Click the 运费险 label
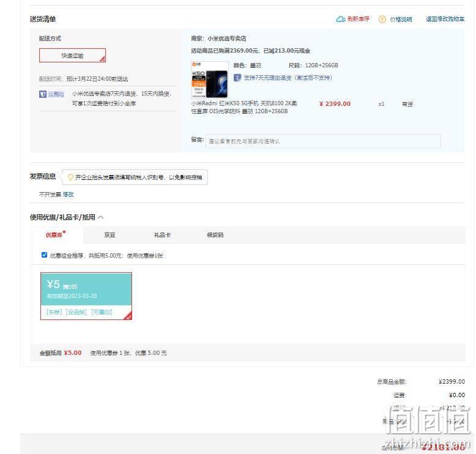This screenshot has width=476, height=454. (x=56, y=94)
